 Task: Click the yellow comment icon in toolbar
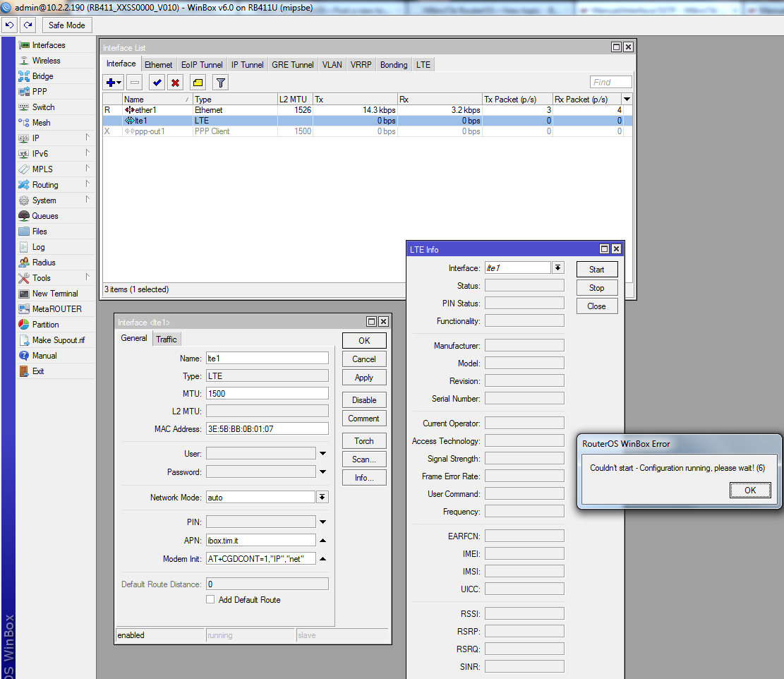[198, 83]
